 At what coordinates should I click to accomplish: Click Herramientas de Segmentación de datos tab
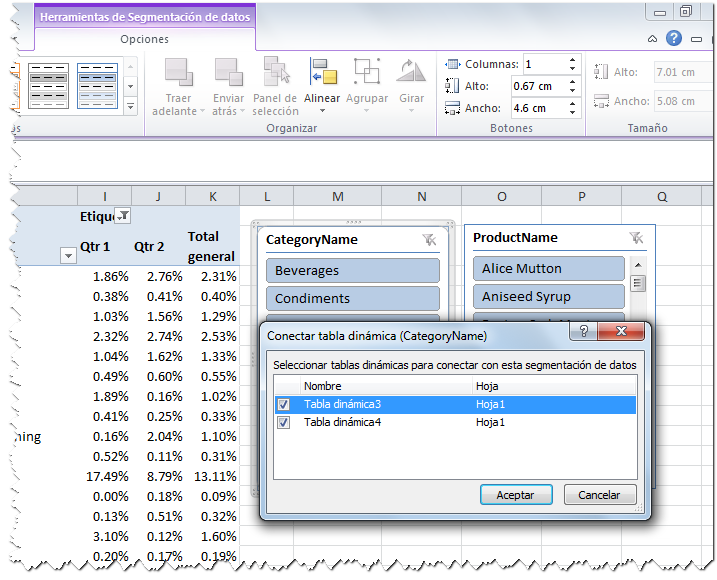click(x=145, y=17)
